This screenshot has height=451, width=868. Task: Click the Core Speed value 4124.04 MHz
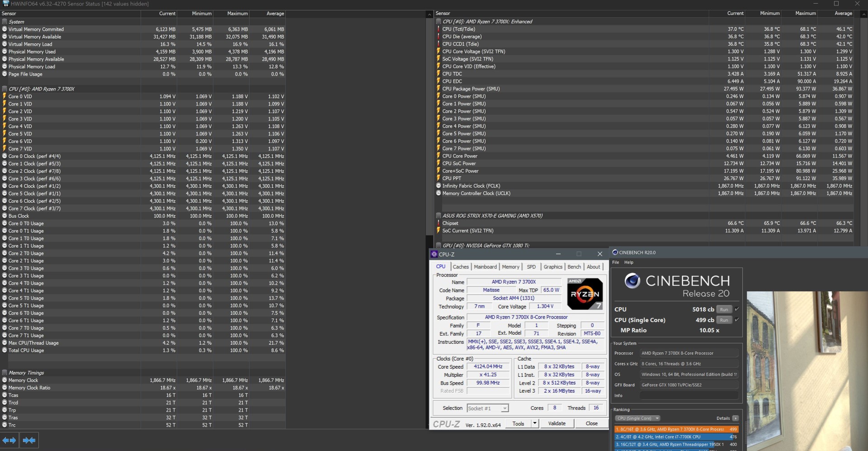488,367
